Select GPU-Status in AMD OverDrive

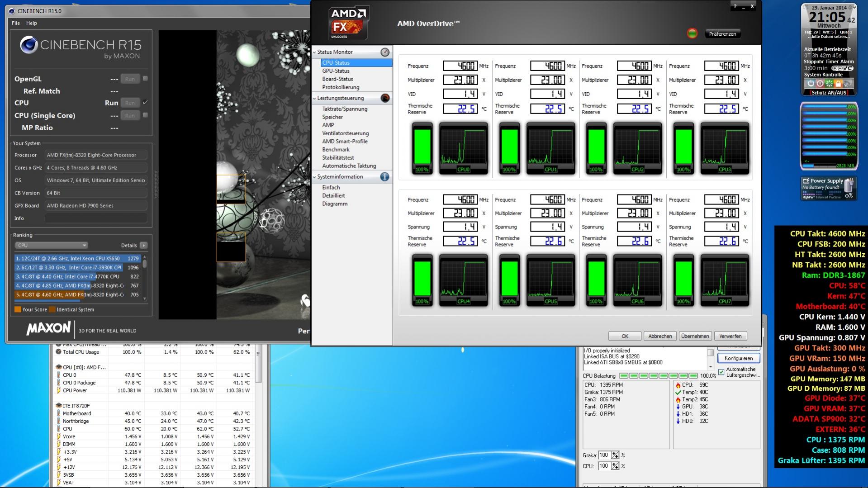point(336,71)
